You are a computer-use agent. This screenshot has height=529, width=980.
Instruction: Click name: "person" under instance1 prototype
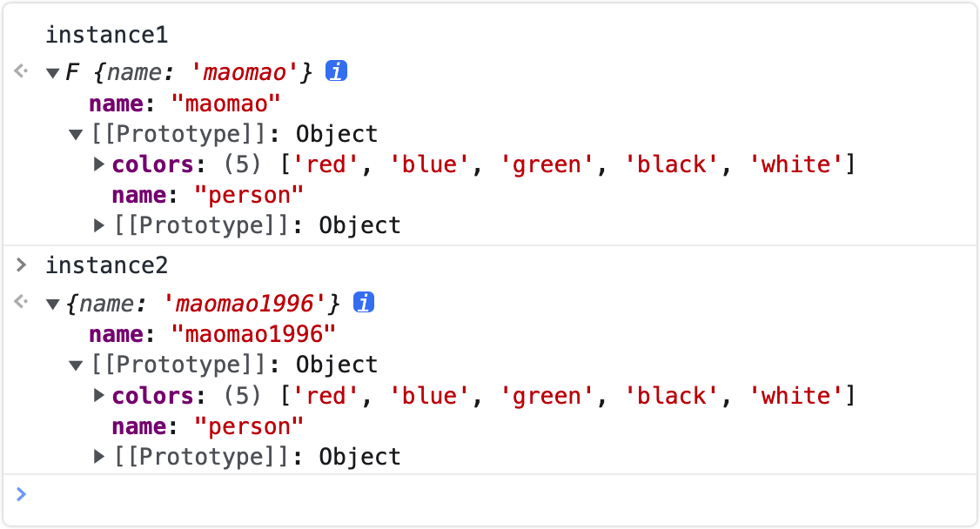click(207, 196)
